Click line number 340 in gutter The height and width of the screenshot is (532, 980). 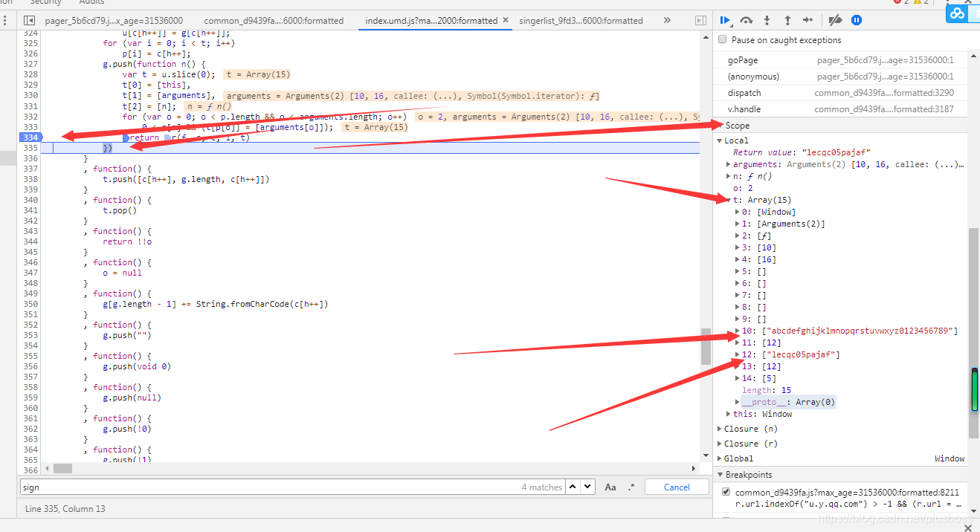point(30,200)
